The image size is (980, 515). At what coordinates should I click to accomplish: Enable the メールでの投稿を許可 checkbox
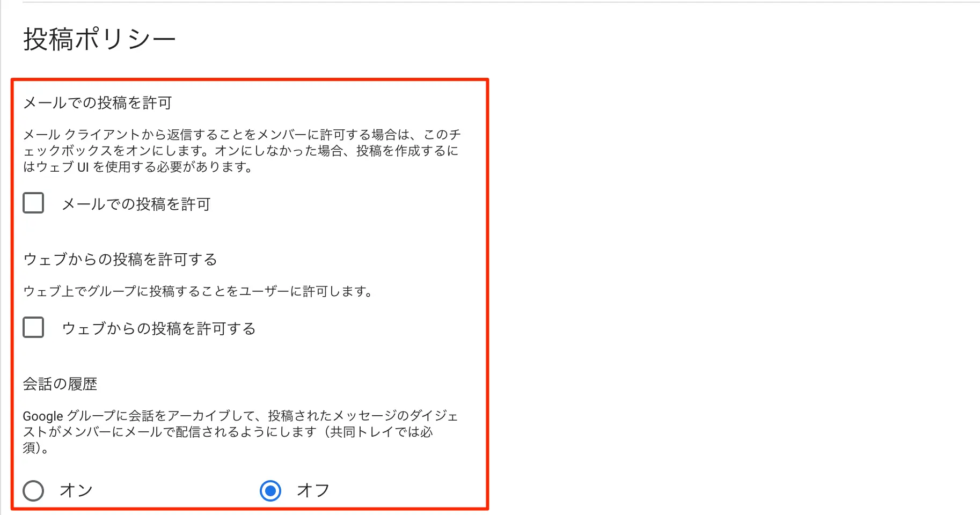point(33,203)
